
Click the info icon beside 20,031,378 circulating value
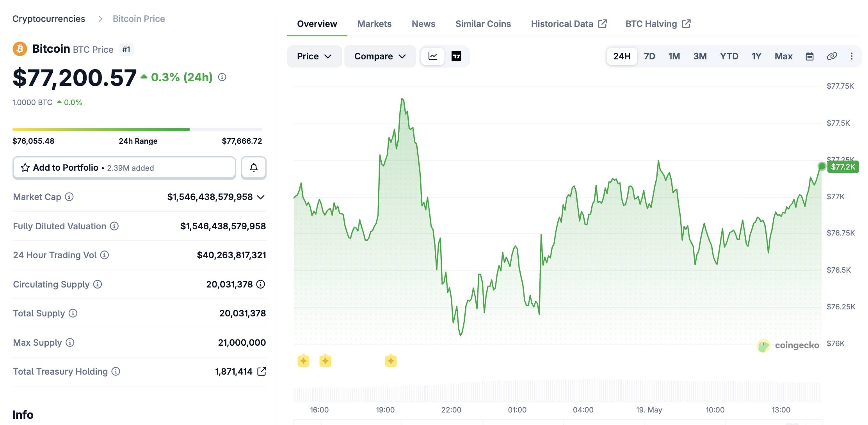(x=261, y=284)
